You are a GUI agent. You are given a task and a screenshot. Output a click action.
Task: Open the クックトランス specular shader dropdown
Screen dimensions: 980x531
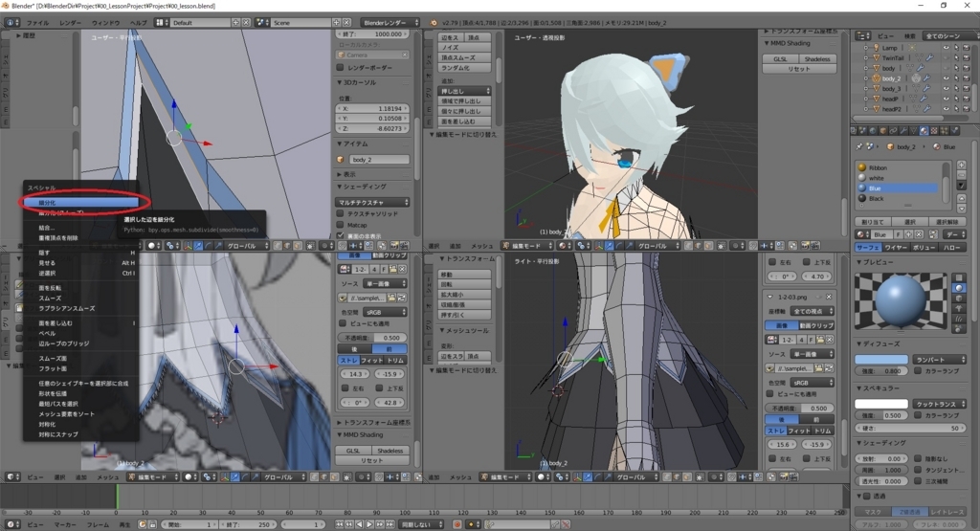(x=939, y=404)
